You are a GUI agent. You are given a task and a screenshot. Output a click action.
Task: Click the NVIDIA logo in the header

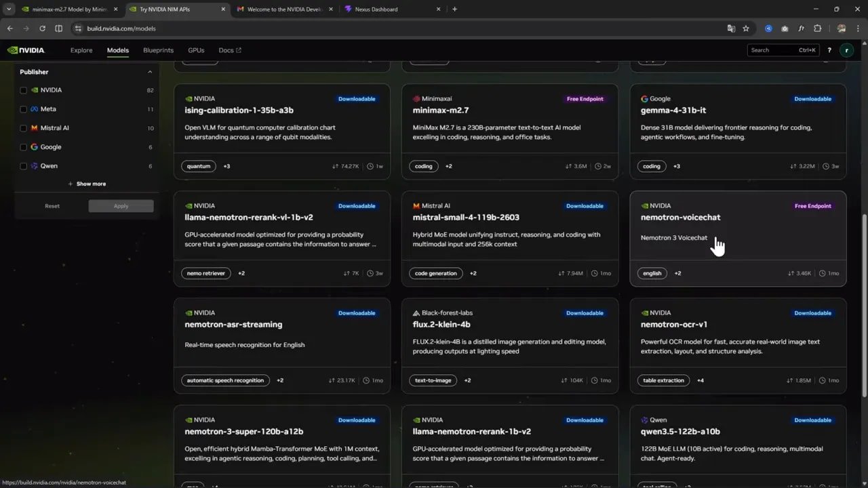26,50
